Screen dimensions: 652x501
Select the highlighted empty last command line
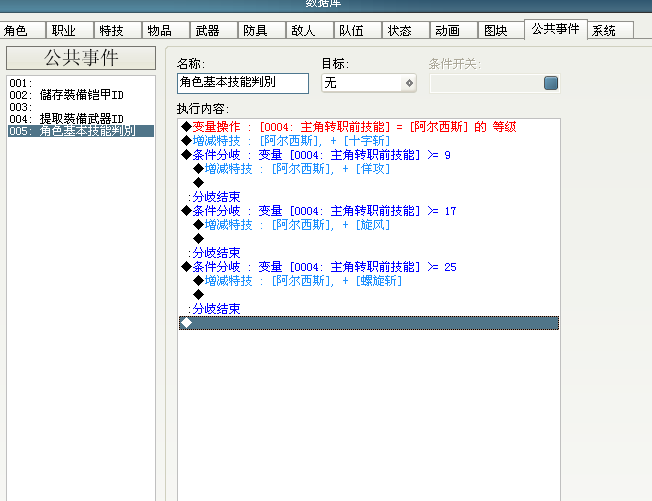click(x=368, y=323)
